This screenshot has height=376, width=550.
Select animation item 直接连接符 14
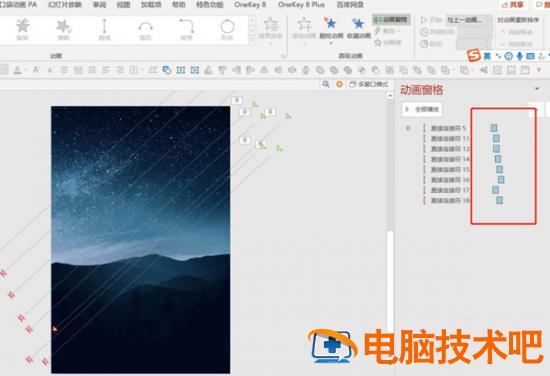click(450, 159)
